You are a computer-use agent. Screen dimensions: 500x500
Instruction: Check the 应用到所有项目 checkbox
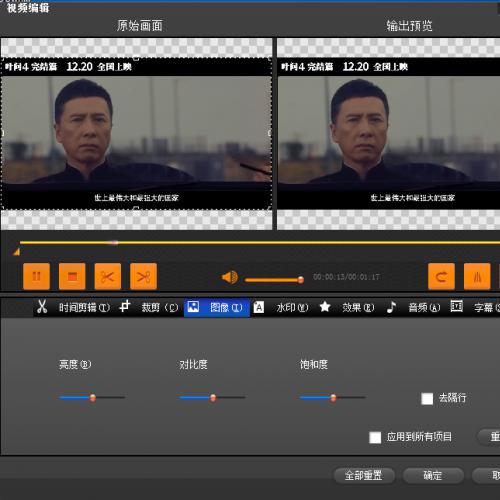click(375, 437)
